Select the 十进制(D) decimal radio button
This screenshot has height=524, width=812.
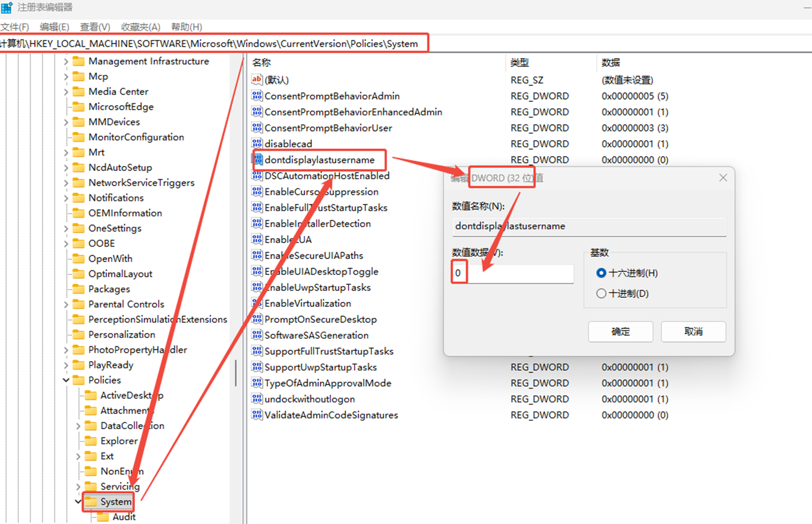pos(601,294)
